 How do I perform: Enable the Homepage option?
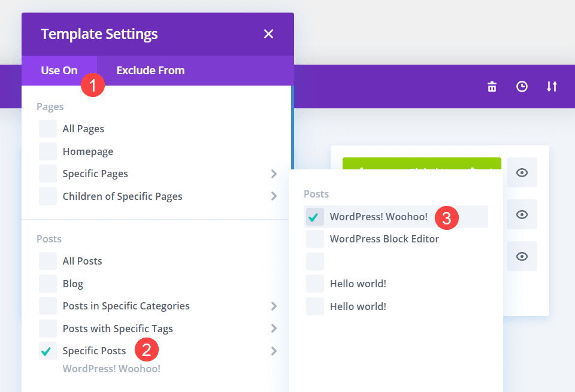pos(47,151)
